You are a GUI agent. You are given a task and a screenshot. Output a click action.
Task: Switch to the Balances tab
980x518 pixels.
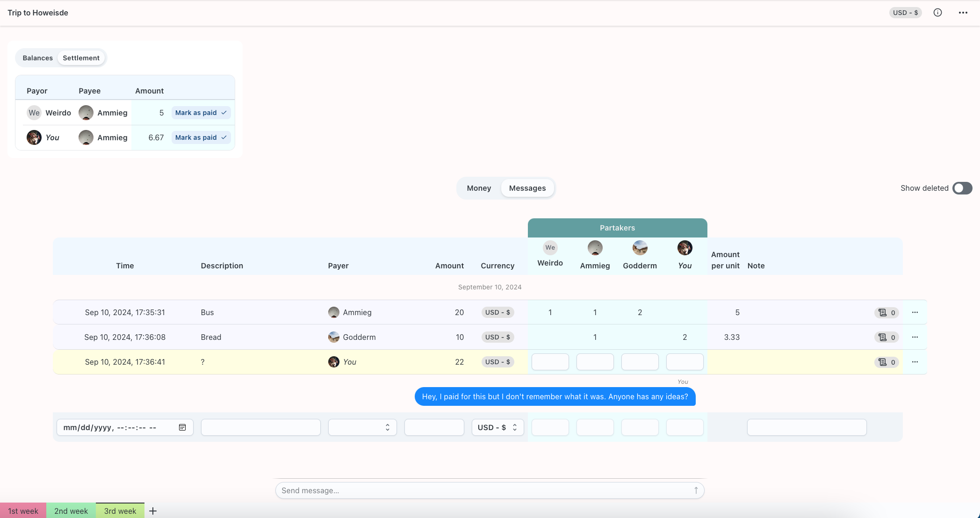coord(37,58)
